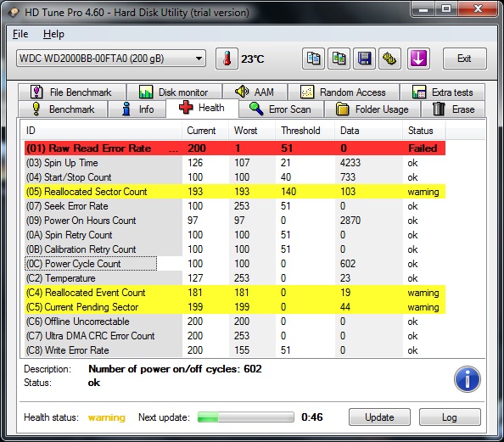
Task: Click the ID column header
Action: [x=101, y=131]
